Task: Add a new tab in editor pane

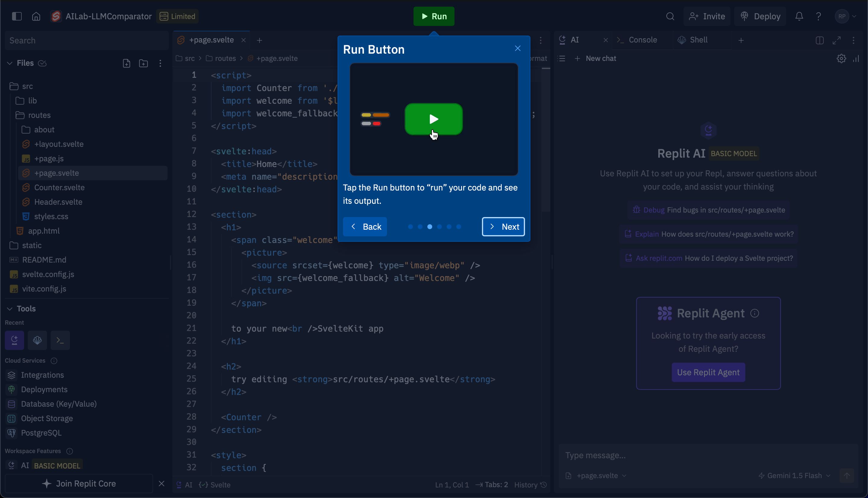Action: [259, 40]
